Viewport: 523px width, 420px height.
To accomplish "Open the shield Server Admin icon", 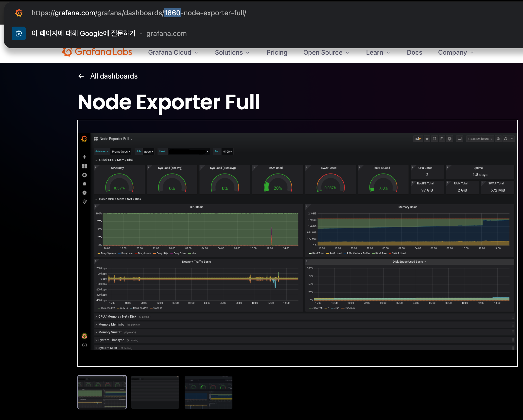I will pos(84,202).
